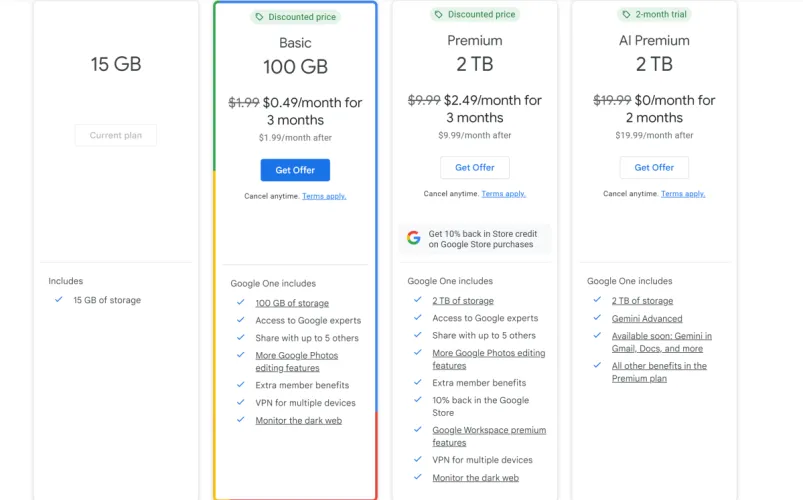Screen dimensions: 803x500
Task: Click Google Workspace premium features link
Action: [x=488, y=436]
